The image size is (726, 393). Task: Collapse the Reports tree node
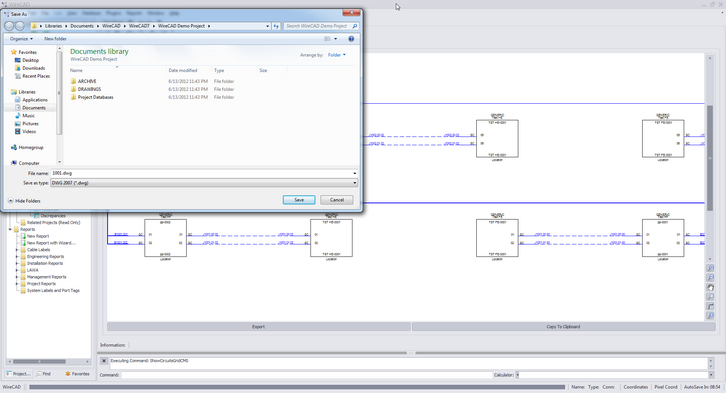pyautogui.click(x=11, y=229)
